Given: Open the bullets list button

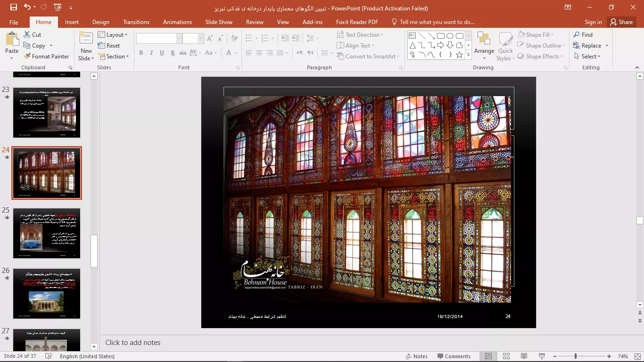Looking at the screenshot, I should tap(249, 38).
